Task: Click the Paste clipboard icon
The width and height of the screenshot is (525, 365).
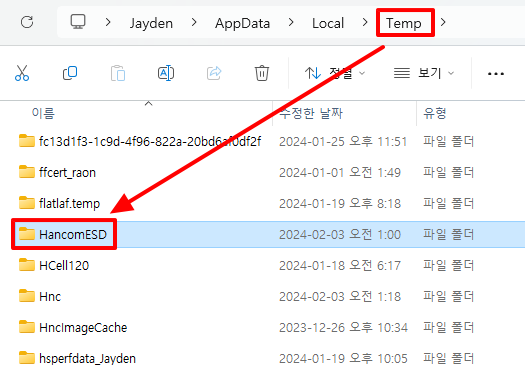Action: coord(118,73)
